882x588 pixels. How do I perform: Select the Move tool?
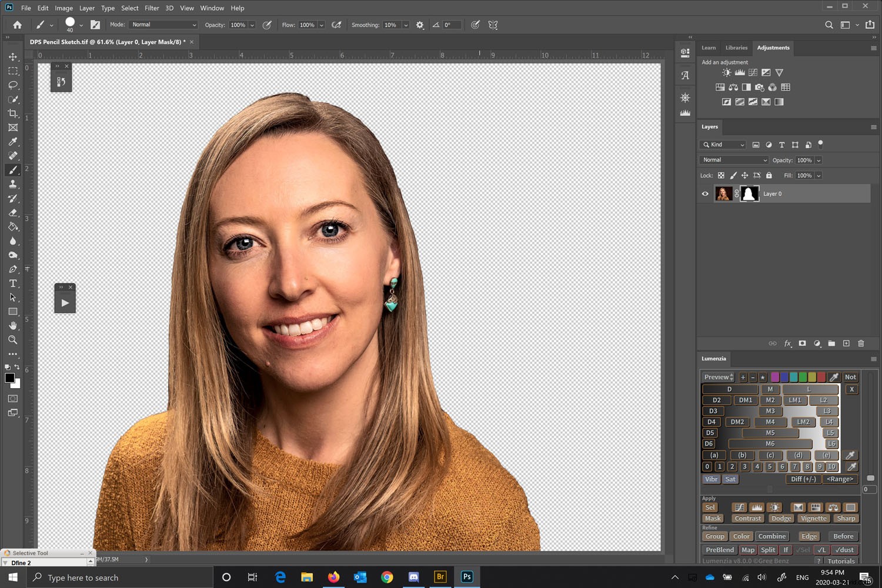click(13, 56)
